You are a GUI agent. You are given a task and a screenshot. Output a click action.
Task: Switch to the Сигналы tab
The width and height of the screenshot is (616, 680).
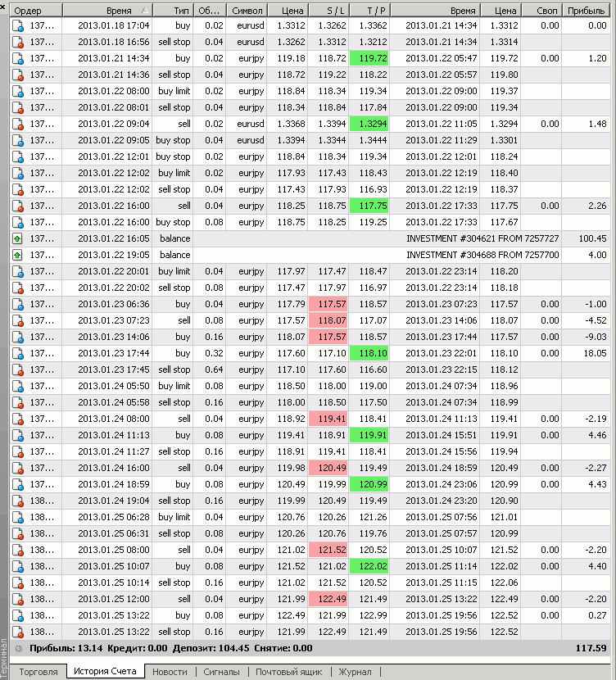pos(221,672)
